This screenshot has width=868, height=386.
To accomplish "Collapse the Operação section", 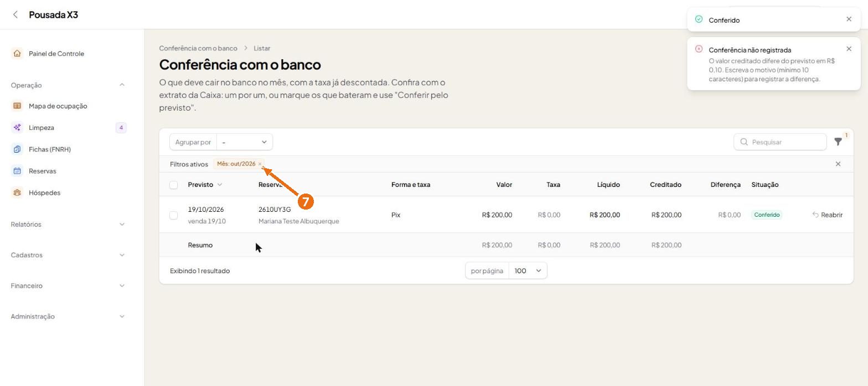I will (122, 85).
